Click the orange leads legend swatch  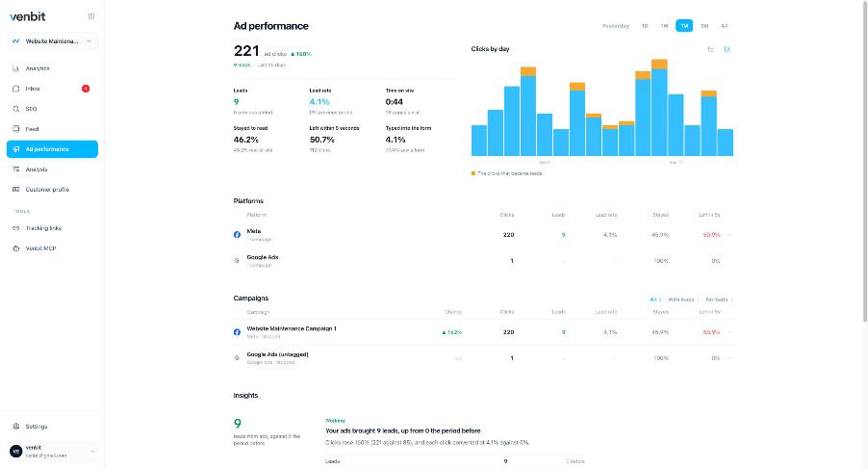pyautogui.click(x=473, y=173)
